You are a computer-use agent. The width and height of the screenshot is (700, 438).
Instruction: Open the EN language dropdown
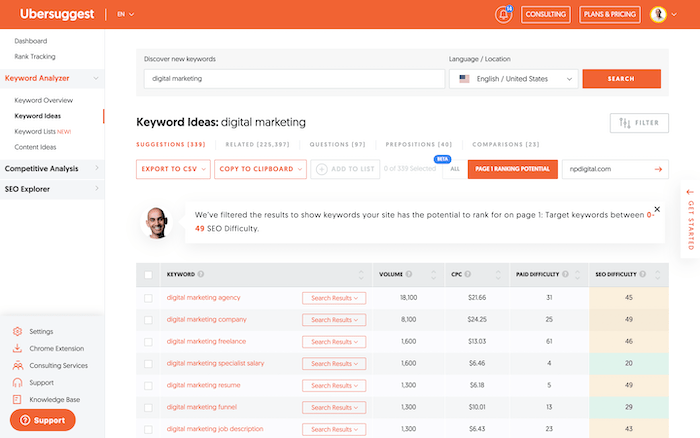(125, 14)
